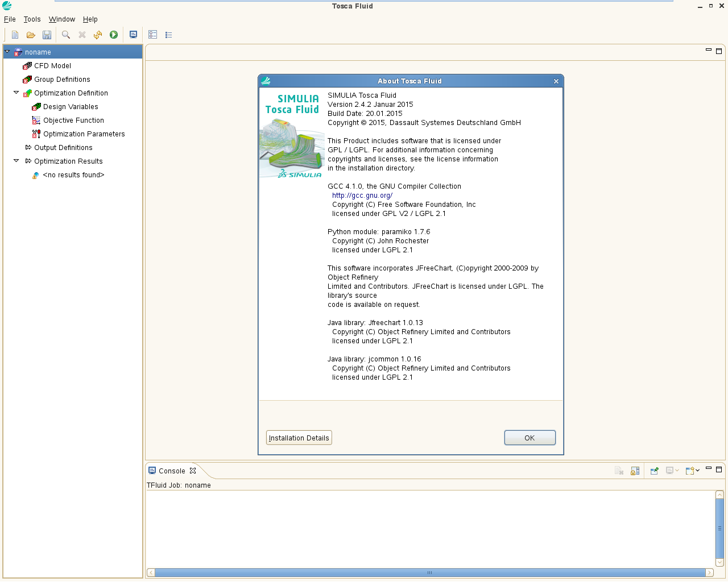Screen dimensions: 728x582
Task: Click the Output Definitions arrow icon
Action: pos(28,147)
